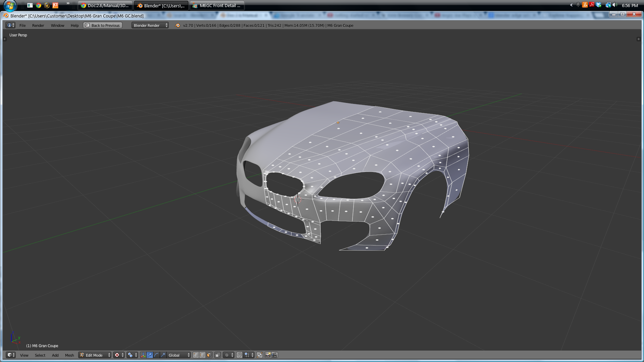Image resolution: width=644 pixels, height=362 pixels.
Task: Click the User Persp view label
Action: [18, 35]
